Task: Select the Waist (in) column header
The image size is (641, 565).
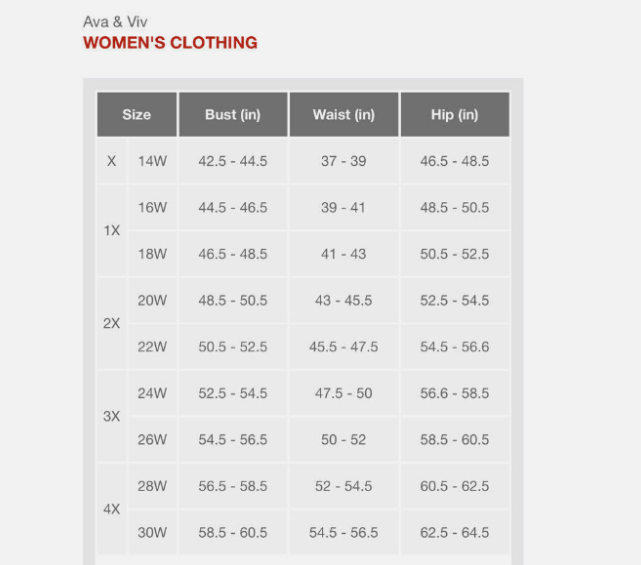Action: 344,114
